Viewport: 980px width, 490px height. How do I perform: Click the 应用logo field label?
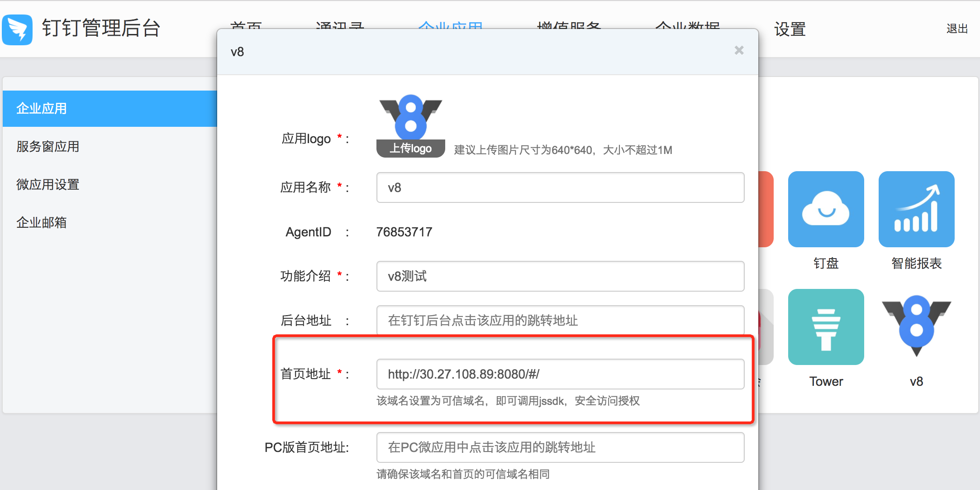(306, 139)
